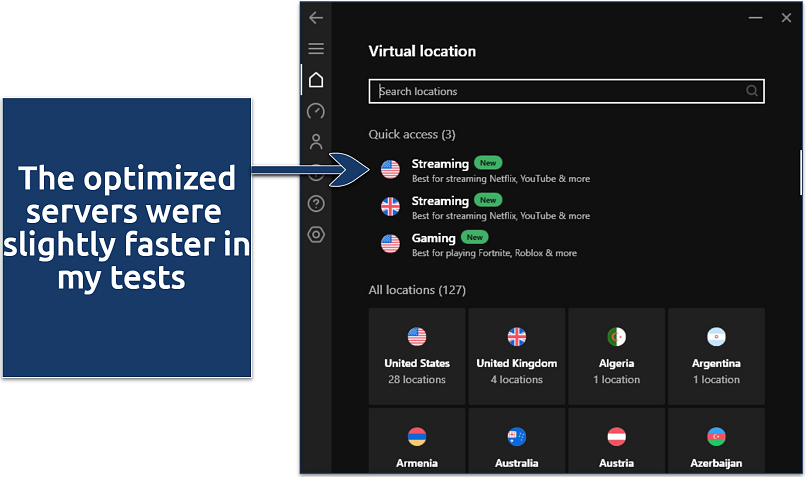806x477 pixels.
Task: Open the account profile icon
Action: tap(316, 142)
